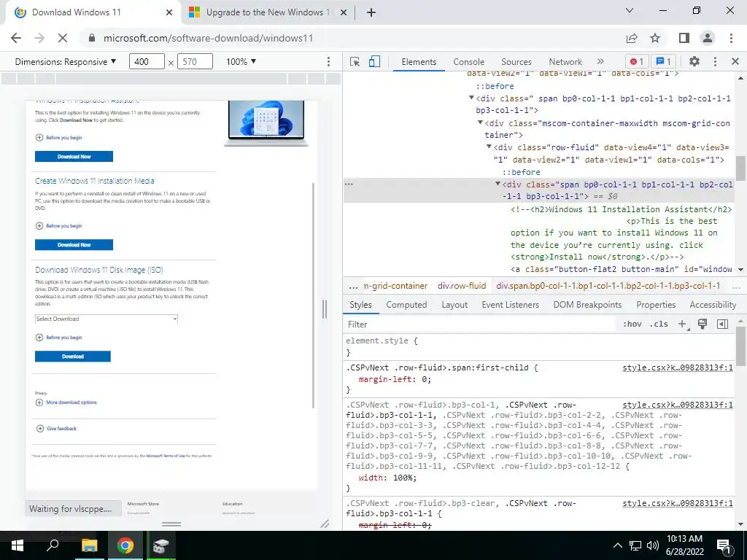747x560 pixels.
Task: Click the blue issues count badge
Action: [664, 61]
